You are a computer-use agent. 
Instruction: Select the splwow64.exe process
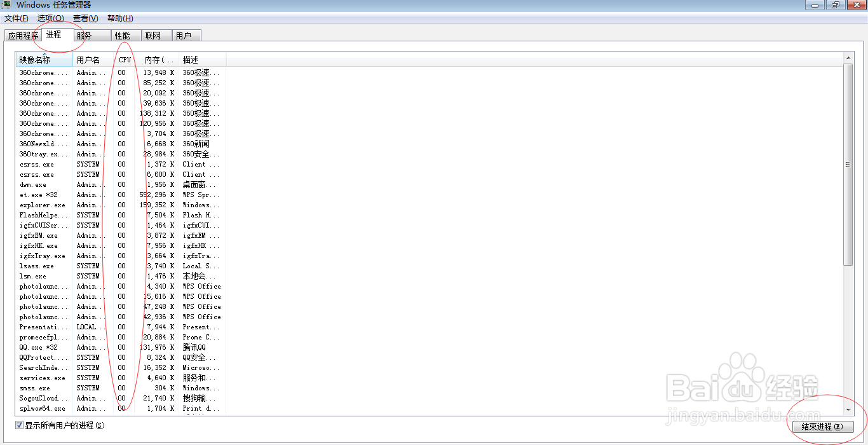(121, 408)
